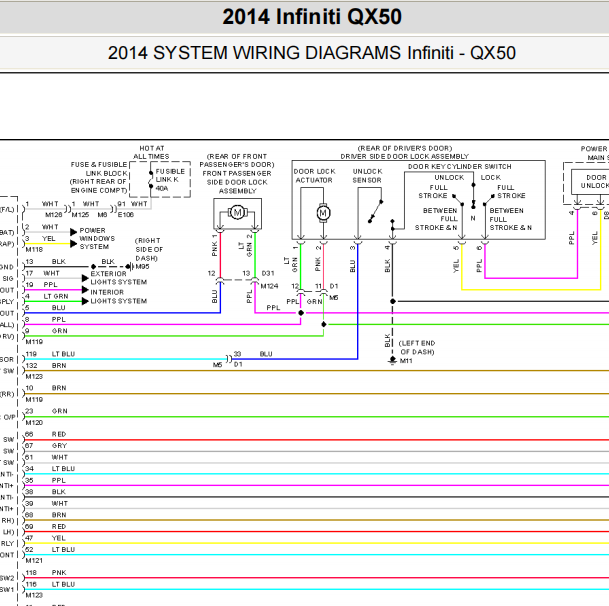
Task: Click the 'DOOR LOCK ACTUATOR' label
Action: coord(314,176)
